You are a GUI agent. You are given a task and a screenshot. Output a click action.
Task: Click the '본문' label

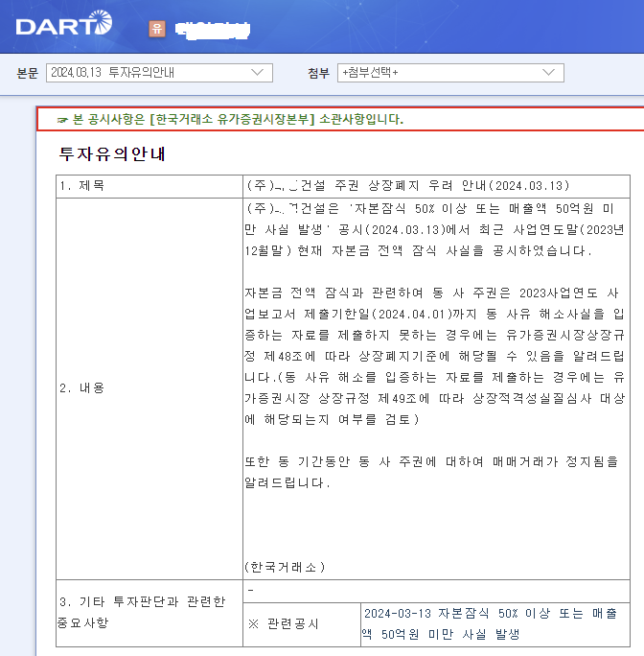27,74
